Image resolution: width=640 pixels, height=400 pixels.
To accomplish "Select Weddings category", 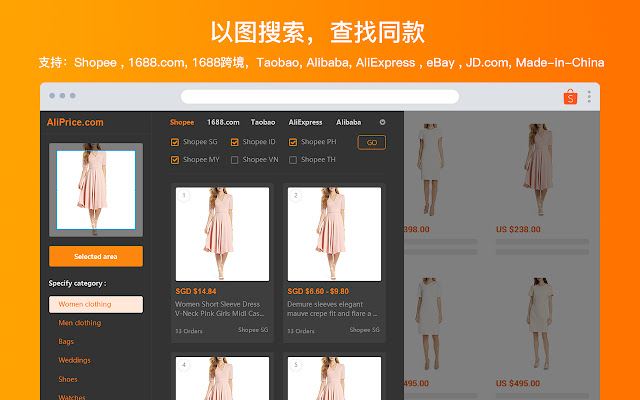I will point(74,360).
